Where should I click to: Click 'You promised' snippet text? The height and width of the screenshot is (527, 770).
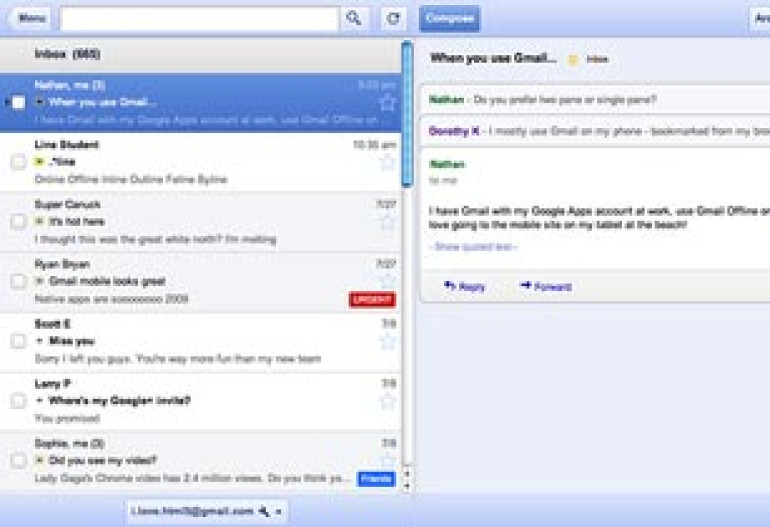point(67,418)
